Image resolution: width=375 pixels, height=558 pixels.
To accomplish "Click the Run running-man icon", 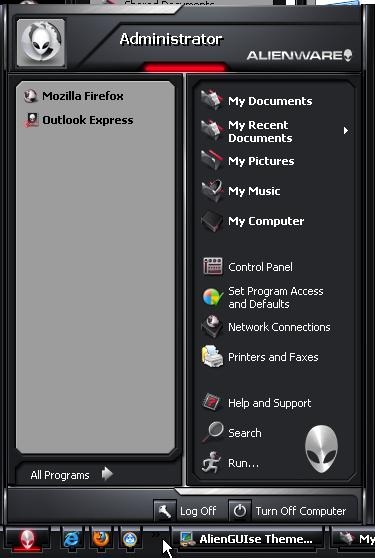I will coord(212,463).
